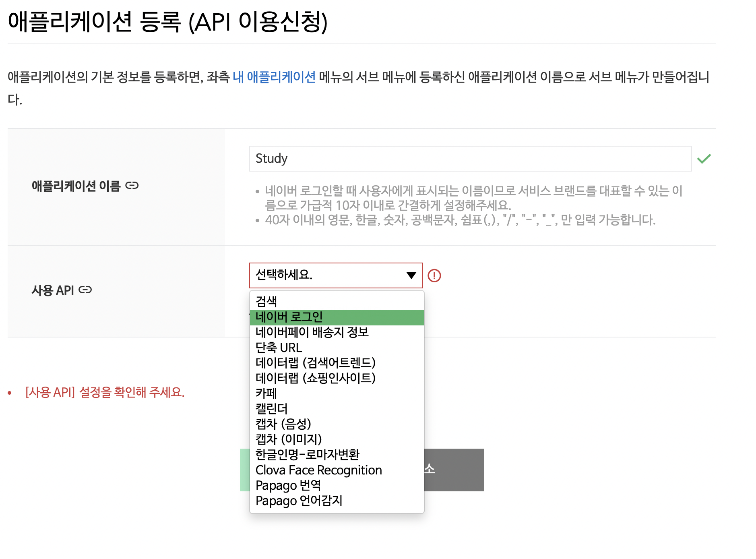Viewport: 756px width, 559px height.
Task: Click the link icon beside 사용 API
Action: pos(85,290)
